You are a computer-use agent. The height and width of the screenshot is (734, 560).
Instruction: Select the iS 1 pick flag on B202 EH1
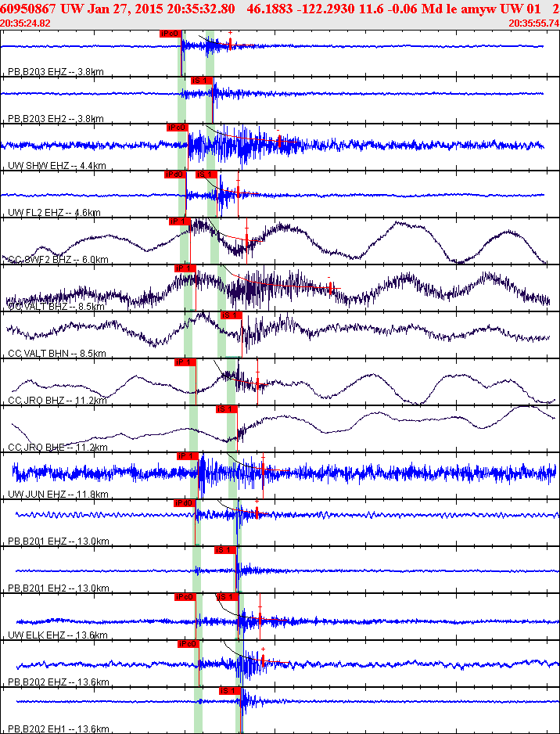230,691
